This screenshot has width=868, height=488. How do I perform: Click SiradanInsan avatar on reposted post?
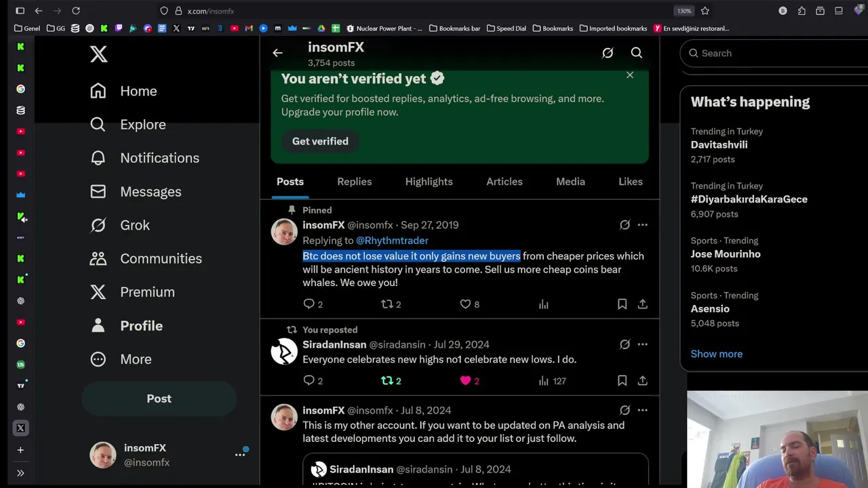tap(284, 351)
